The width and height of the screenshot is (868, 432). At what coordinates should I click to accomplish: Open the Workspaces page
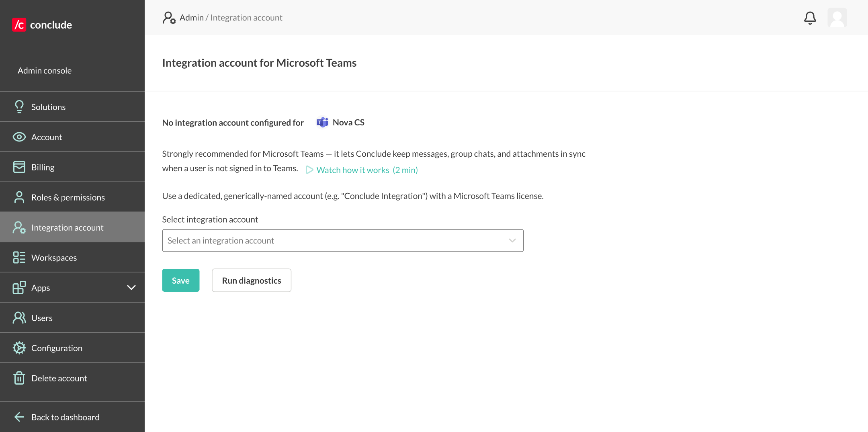point(72,258)
